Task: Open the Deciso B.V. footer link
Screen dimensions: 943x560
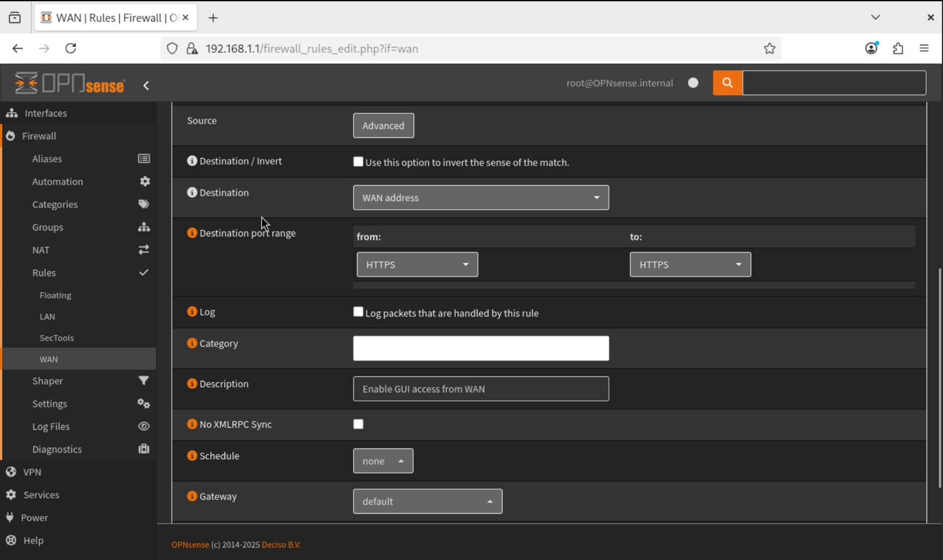Action: tap(281, 545)
